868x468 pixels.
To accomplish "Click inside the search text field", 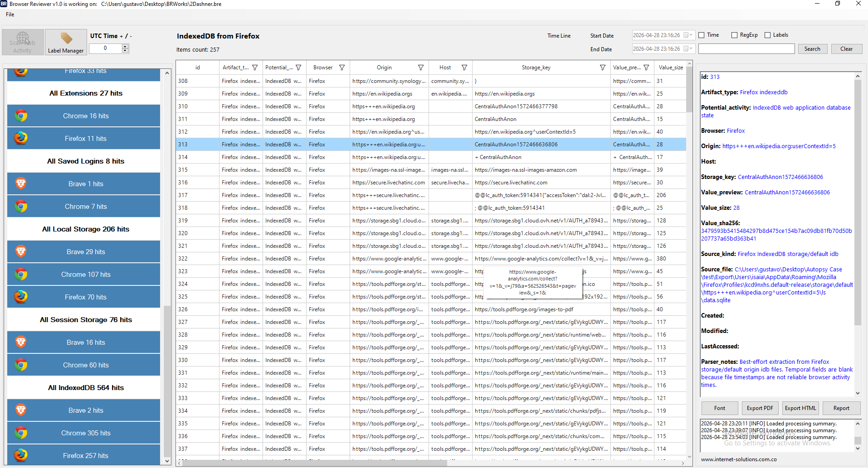I will [x=746, y=49].
